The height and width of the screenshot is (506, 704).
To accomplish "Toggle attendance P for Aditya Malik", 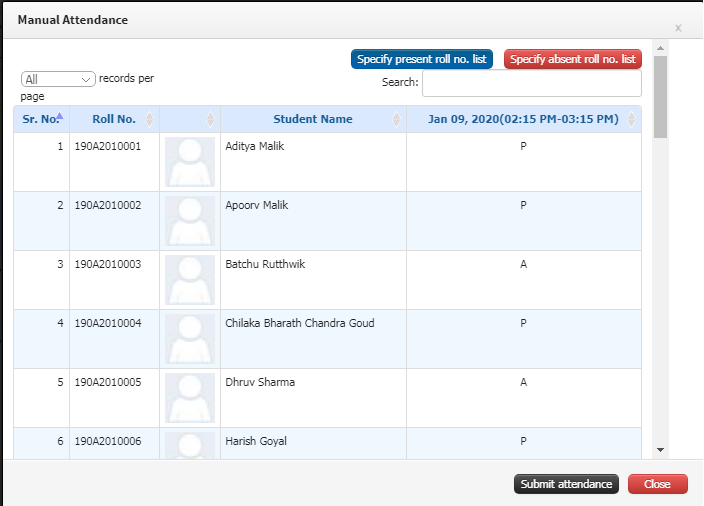I will click(x=523, y=146).
